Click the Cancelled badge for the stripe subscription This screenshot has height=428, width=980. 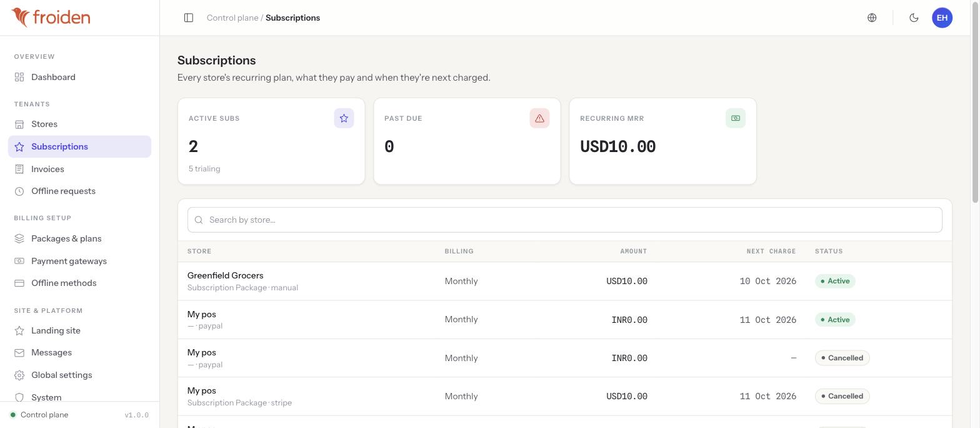pos(842,396)
